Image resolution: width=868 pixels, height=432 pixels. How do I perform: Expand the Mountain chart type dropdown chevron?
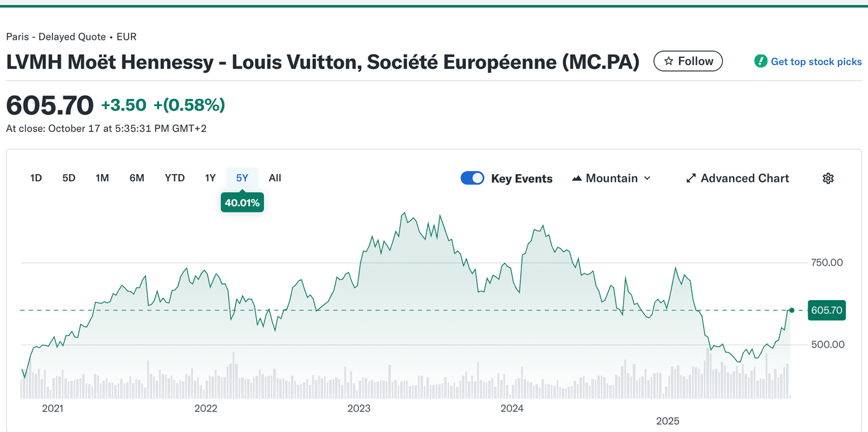pos(647,178)
